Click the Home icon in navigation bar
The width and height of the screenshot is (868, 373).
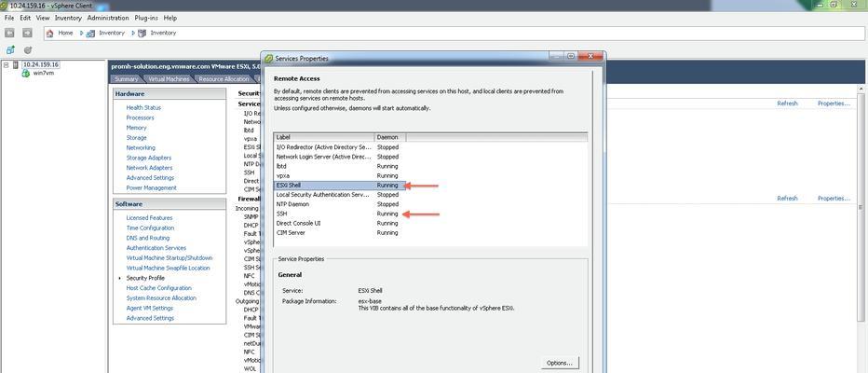(x=50, y=33)
